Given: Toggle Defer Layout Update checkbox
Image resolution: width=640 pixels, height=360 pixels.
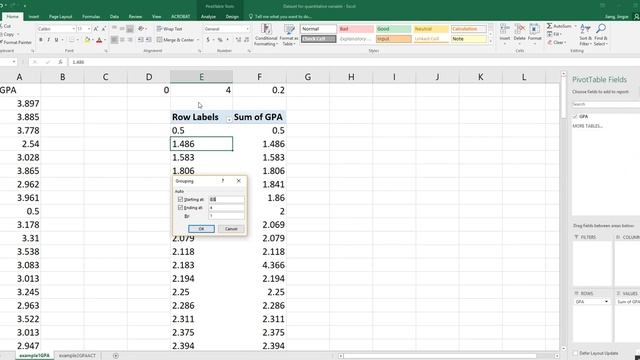Looking at the screenshot, I should coord(576,353).
